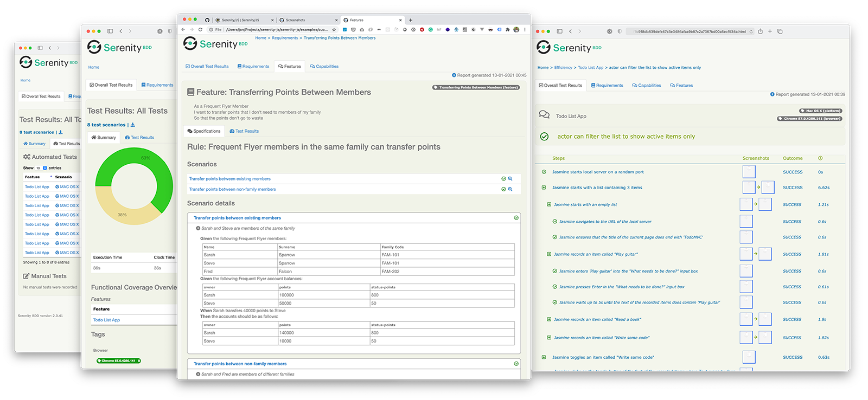Click the GitHub pinned tab icon
The image size is (868, 400).
[x=207, y=20]
